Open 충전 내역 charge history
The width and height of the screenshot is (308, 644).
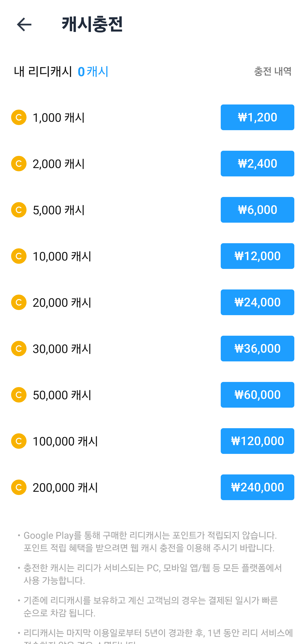pos(272,72)
